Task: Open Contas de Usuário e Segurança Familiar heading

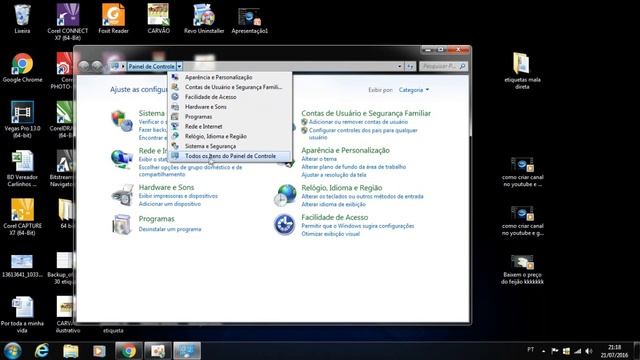Action: pos(366,113)
